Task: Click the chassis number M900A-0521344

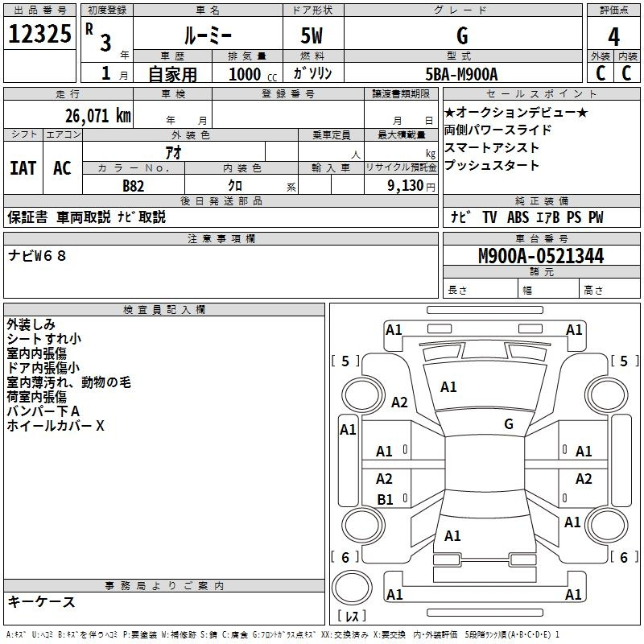Action: (540, 256)
